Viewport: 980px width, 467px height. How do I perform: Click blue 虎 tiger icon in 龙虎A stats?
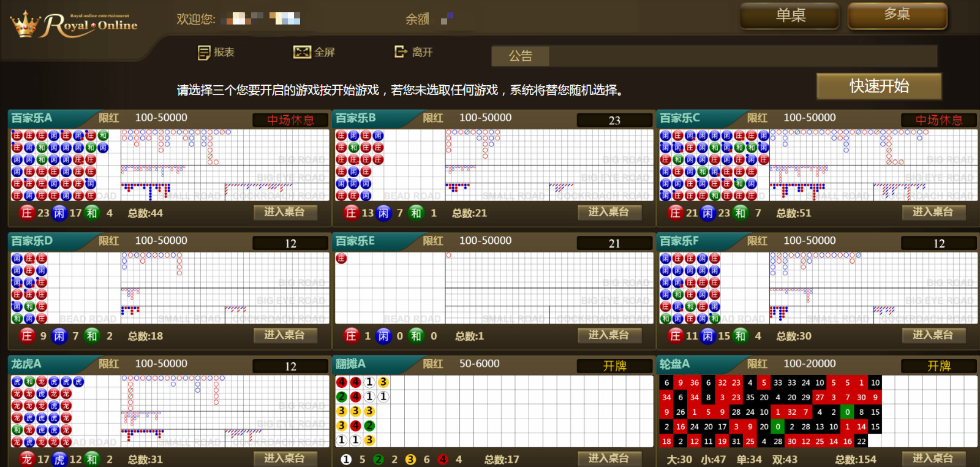click(59, 459)
